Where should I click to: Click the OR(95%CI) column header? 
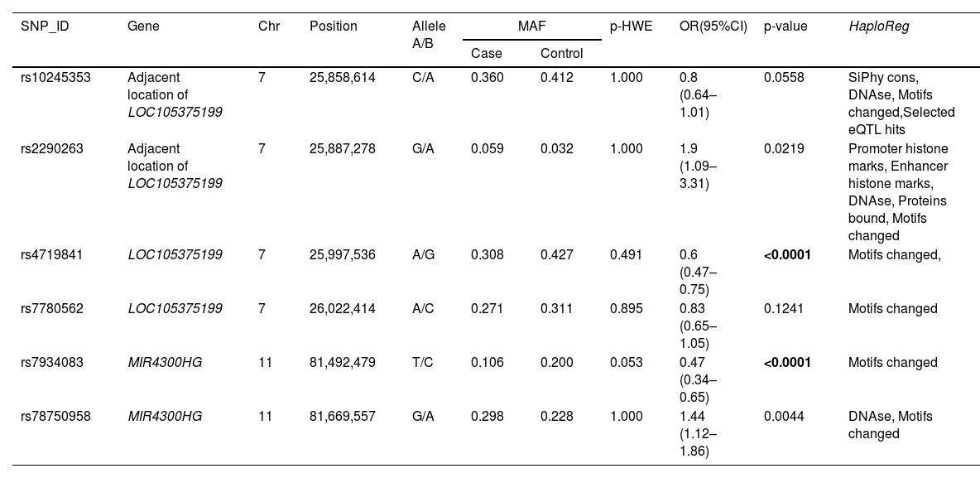point(713,27)
